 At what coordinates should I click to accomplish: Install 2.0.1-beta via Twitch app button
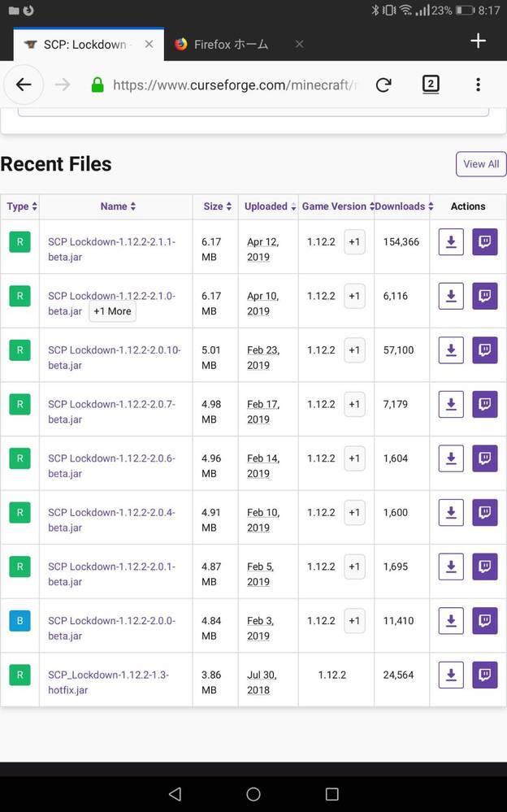[485, 567]
